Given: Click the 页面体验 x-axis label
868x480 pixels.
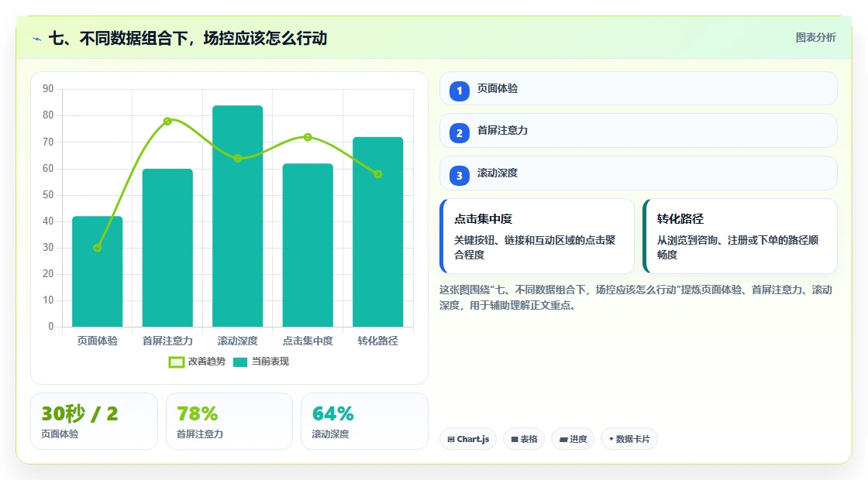Looking at the screenshot, I should coord(98,341).
